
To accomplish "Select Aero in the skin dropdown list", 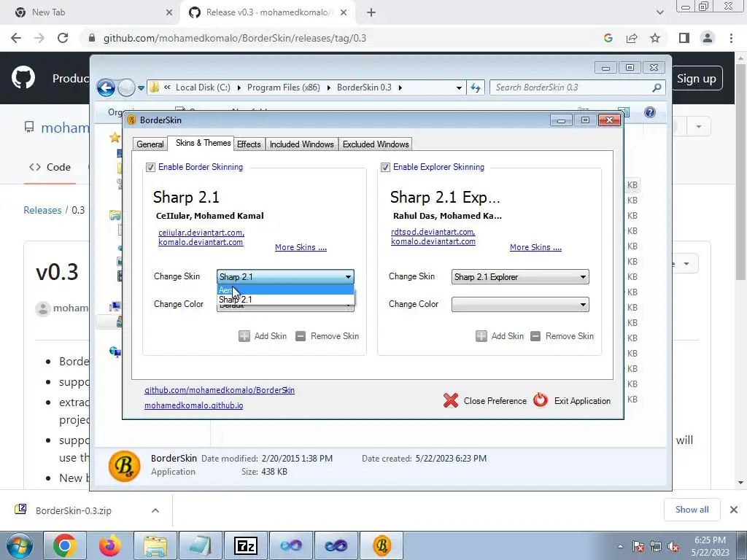I will (285, 290).
